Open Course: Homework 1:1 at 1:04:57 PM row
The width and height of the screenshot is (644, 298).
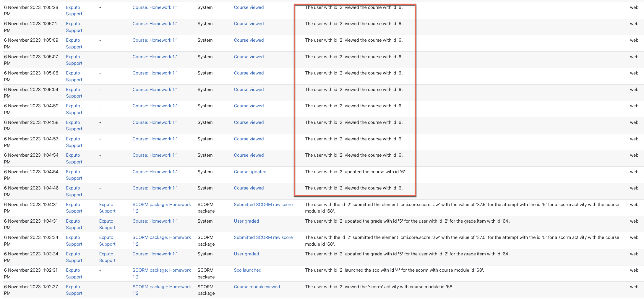click(x=155, y=139)
